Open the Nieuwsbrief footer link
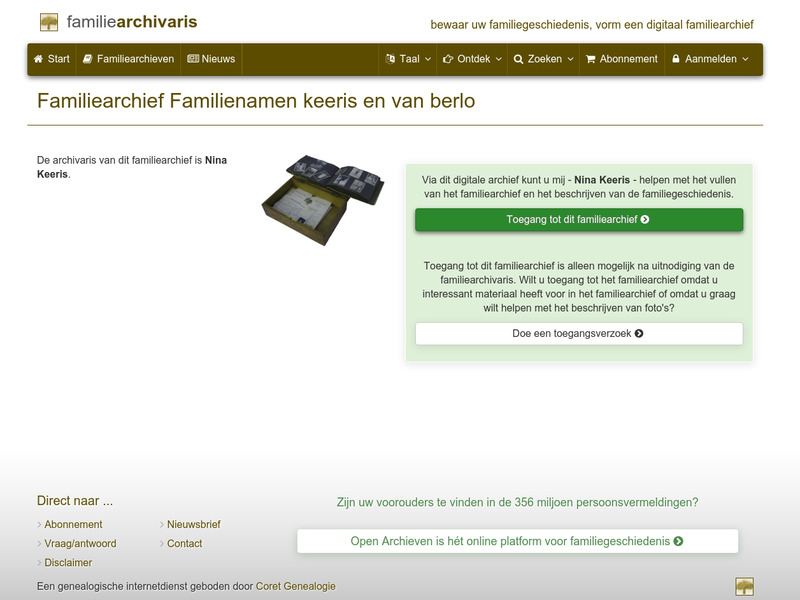The width and height of the screenshot is (800, 600). pyautogui.click(x=194, y=524)
